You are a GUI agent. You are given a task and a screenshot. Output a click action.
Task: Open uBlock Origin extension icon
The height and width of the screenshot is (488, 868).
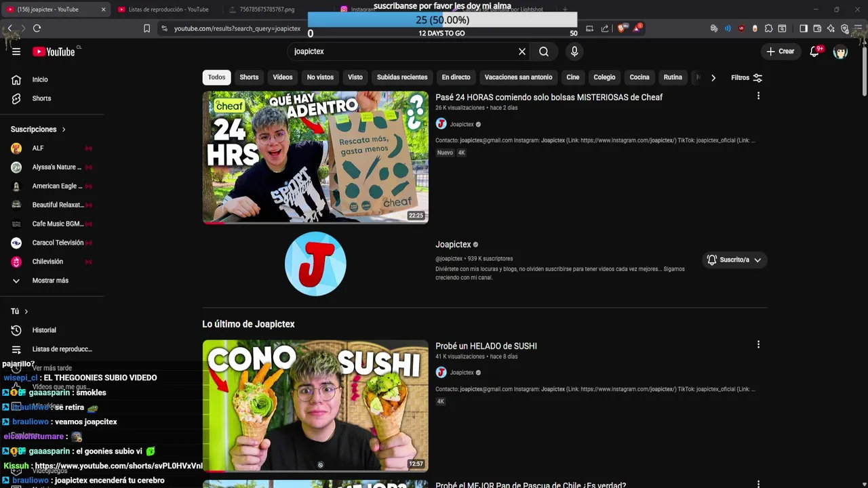pos(741,28)
